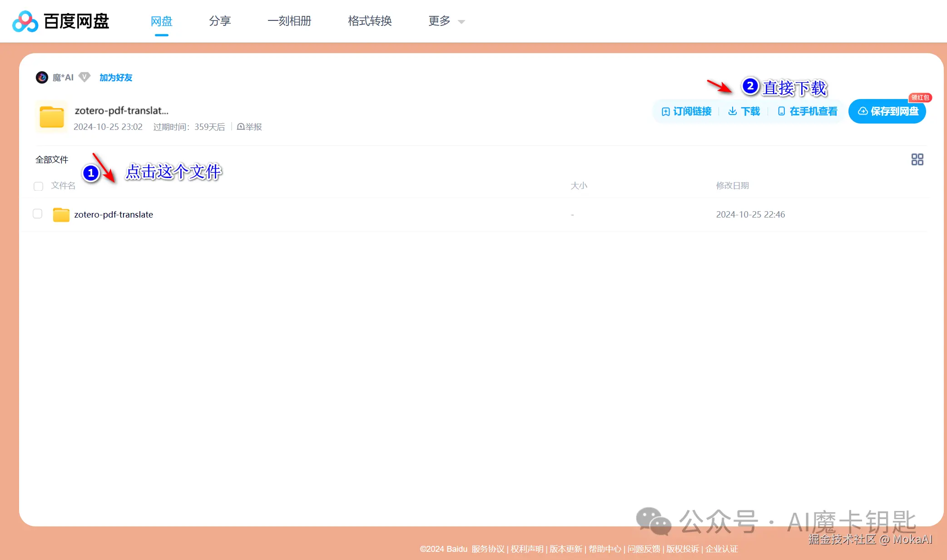Open the 格式转换 tab
The width and height of the screenshot is (947, 560).
point(369,21)
